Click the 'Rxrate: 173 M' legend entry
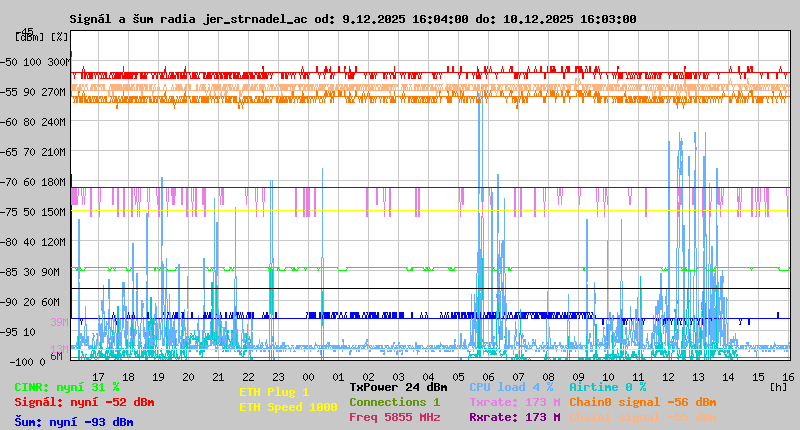 pos(515,417)
